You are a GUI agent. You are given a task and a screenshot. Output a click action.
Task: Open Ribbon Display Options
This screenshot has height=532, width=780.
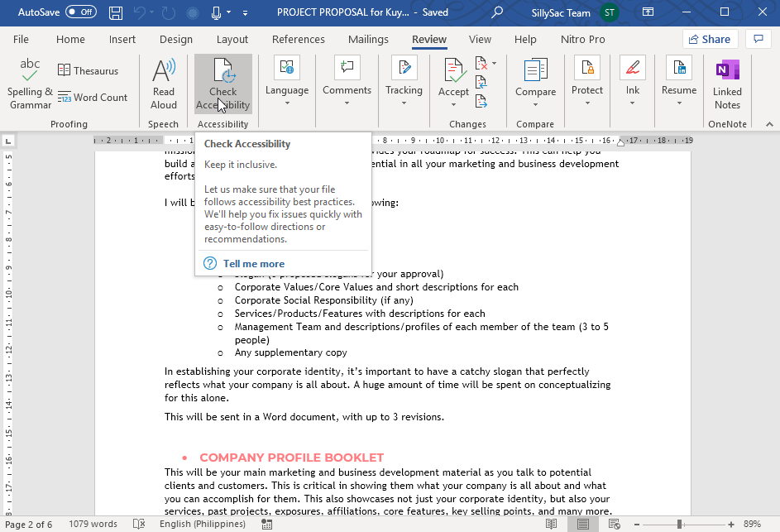click(x=648, y=12)
